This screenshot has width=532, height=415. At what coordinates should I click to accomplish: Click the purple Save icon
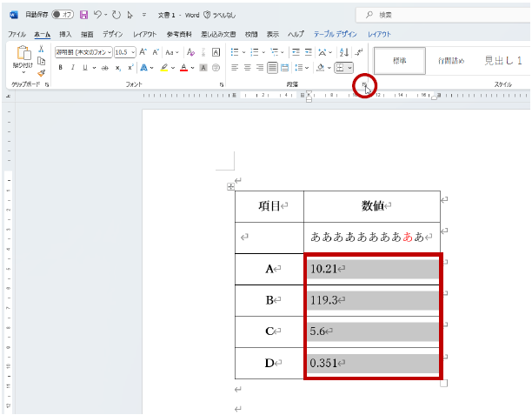click(83, 15)
